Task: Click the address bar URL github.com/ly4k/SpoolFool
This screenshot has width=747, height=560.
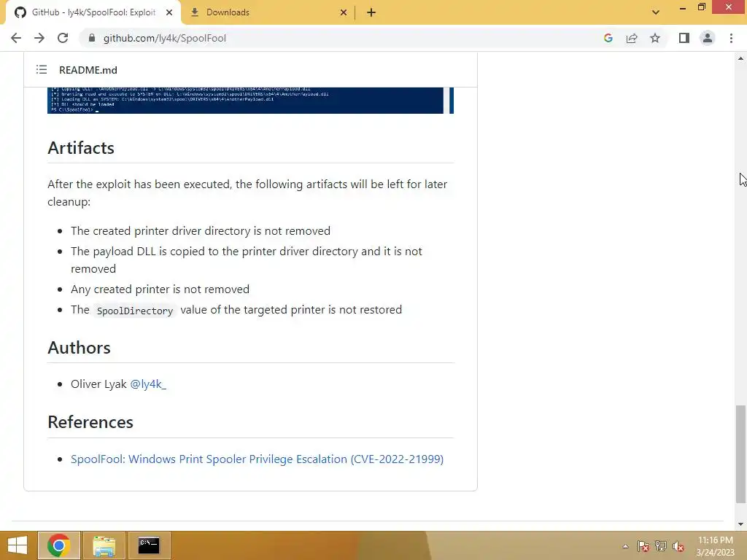Action: click(165, 38)
